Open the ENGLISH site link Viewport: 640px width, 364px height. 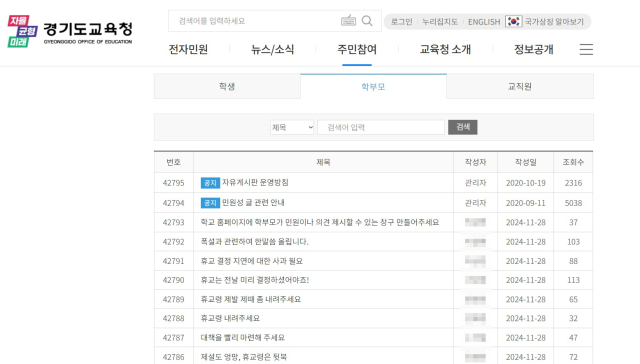click(484, 22)
